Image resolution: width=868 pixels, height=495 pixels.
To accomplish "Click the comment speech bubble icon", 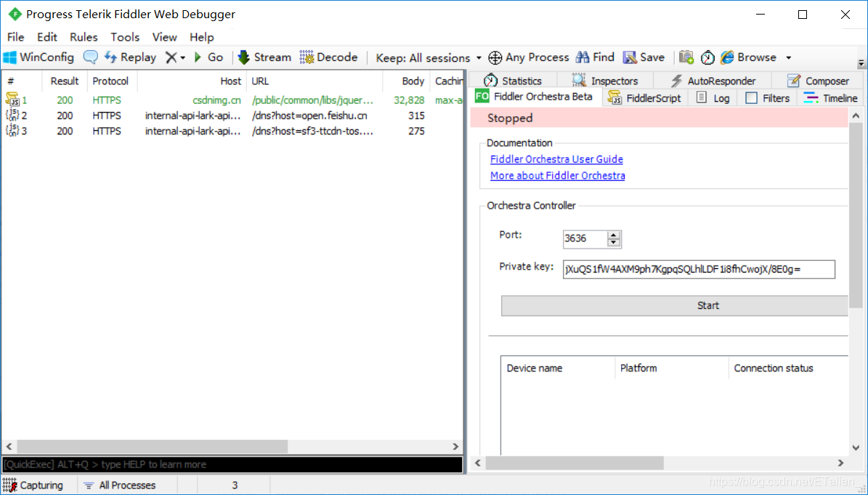I will pos(90,57).
